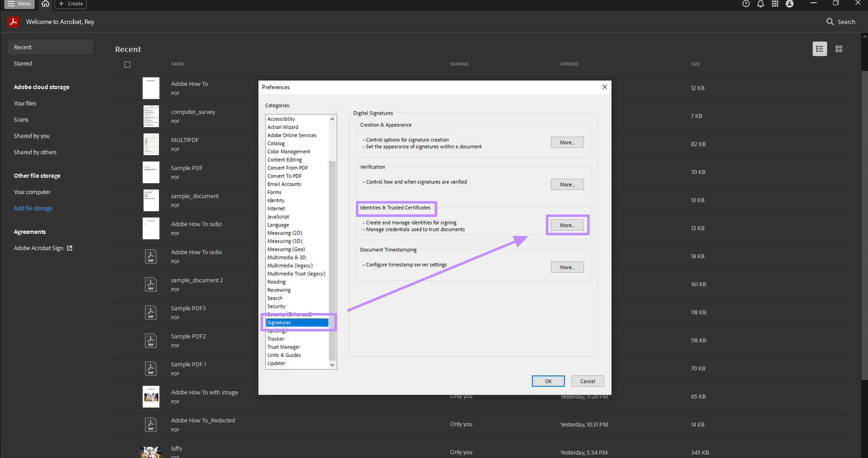Click the Search magnifier in Acrobat header
This screenshot has height=458, width=868.
(x=830, y=22)
